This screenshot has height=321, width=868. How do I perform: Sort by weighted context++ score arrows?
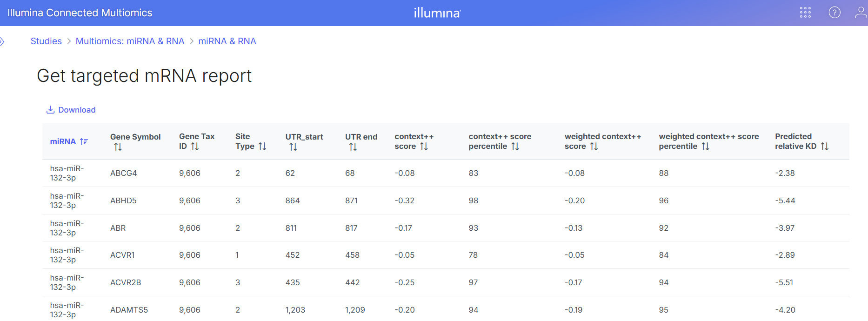pyautogui.click(x=594, y=147)
